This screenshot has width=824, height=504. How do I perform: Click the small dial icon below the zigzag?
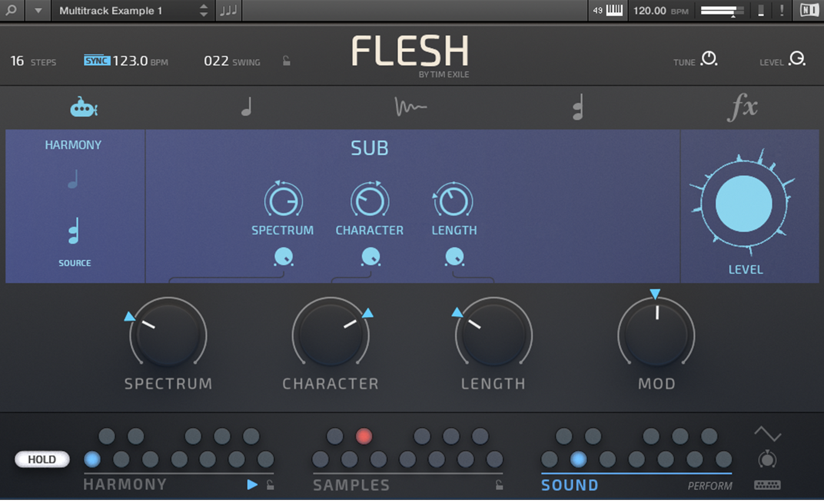coord(767,459)
